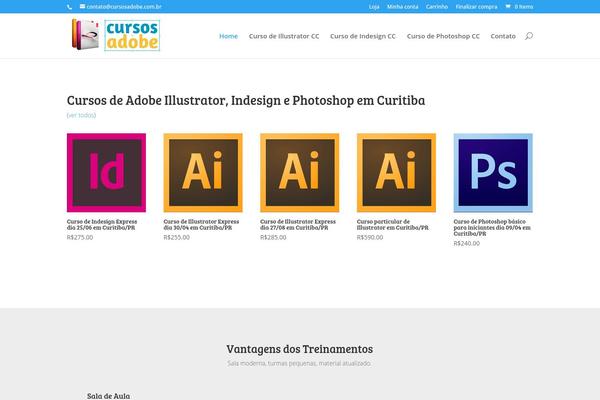Navigate to the Contato page
The height and width of the screenshot is (400, 600).
point(504,36)
